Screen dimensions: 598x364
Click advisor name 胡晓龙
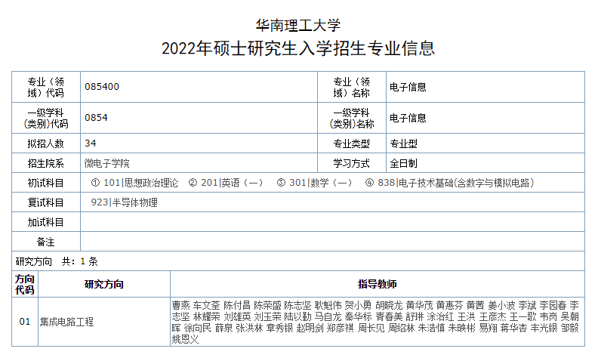point(389,305)
